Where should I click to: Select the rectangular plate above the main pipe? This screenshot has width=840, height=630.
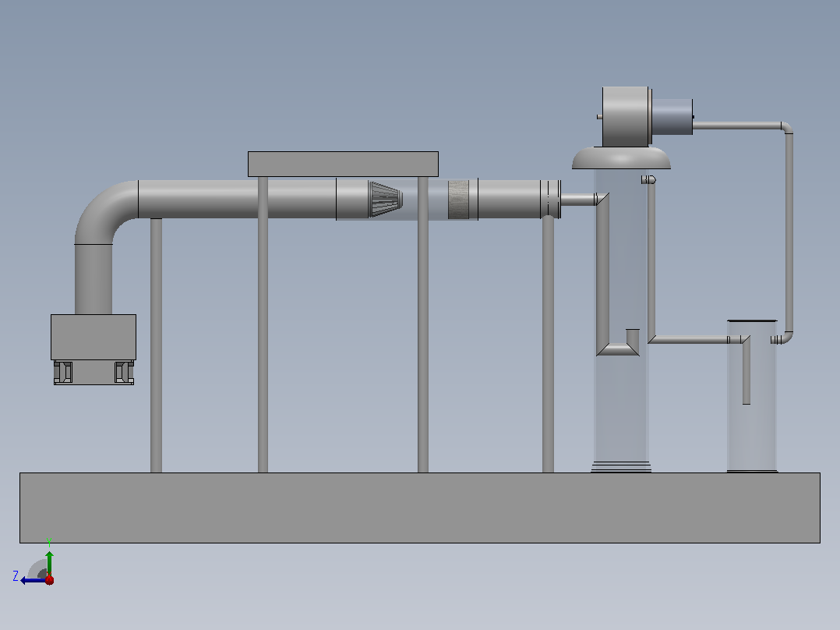[x=343, y=164]
